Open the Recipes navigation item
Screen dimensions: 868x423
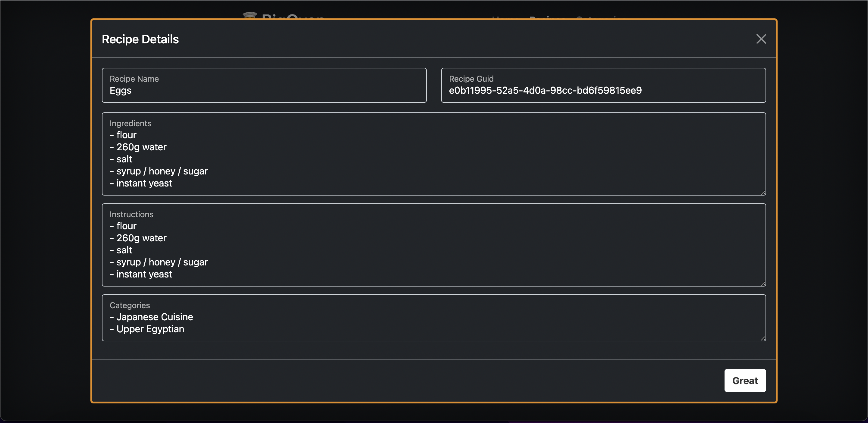[547, 18]
